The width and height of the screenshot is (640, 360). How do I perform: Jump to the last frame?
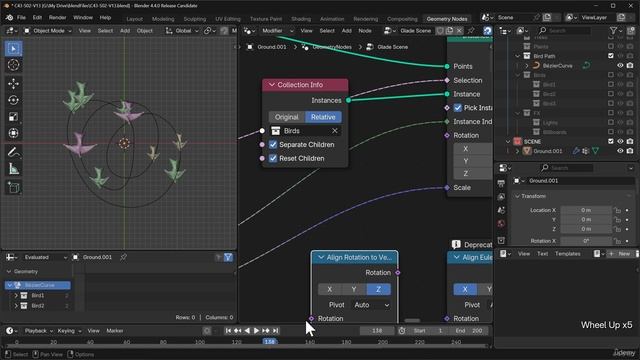pos(275,331)
